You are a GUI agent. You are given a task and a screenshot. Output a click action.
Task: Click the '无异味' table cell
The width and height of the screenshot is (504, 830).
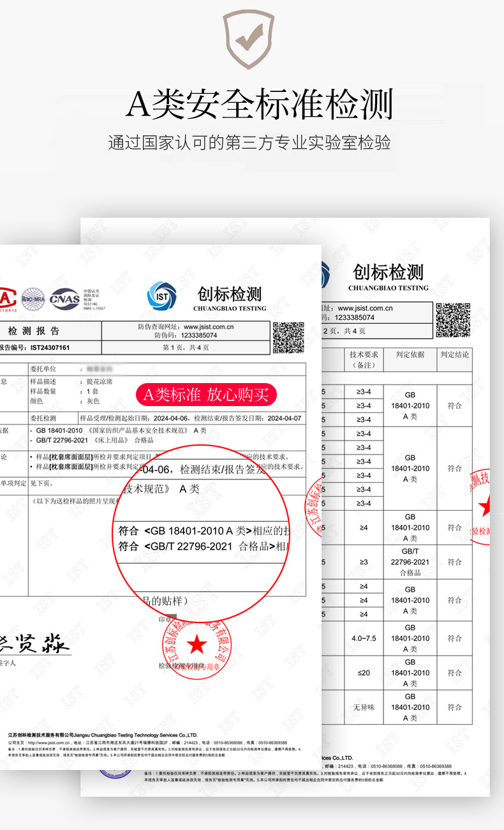(364, 707)
